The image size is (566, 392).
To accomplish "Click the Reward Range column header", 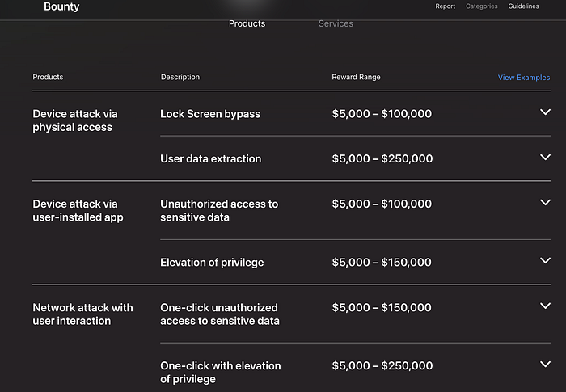I will pos(356,78).
